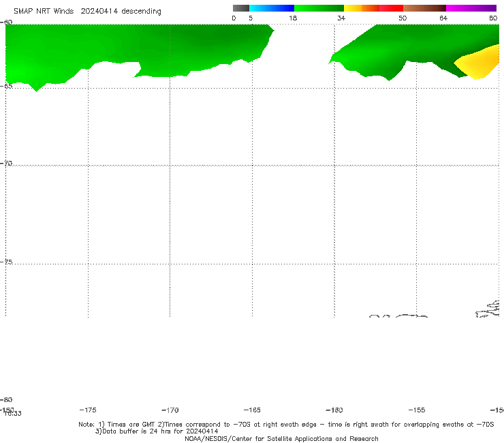Image resolution: width=504 pixels, height=443 pixels.
Task: Click the brown segment of the color scale
Action: click(424, 8)
